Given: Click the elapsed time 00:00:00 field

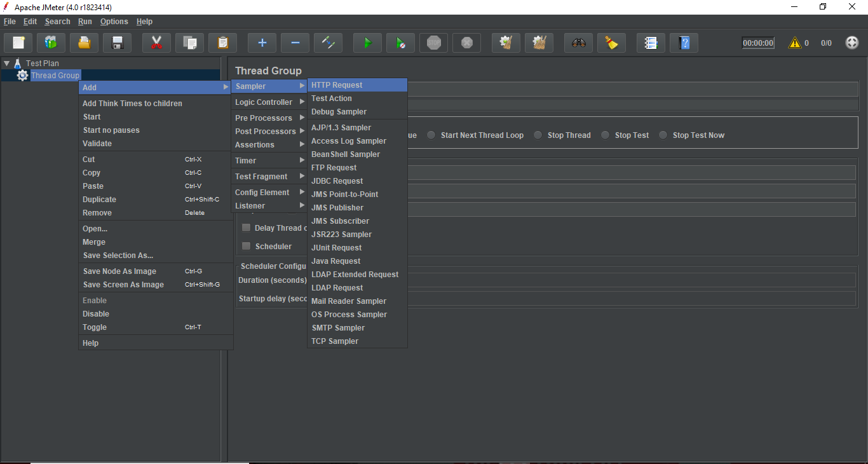Looking at the screenshot, I should [x=758, y=43].
